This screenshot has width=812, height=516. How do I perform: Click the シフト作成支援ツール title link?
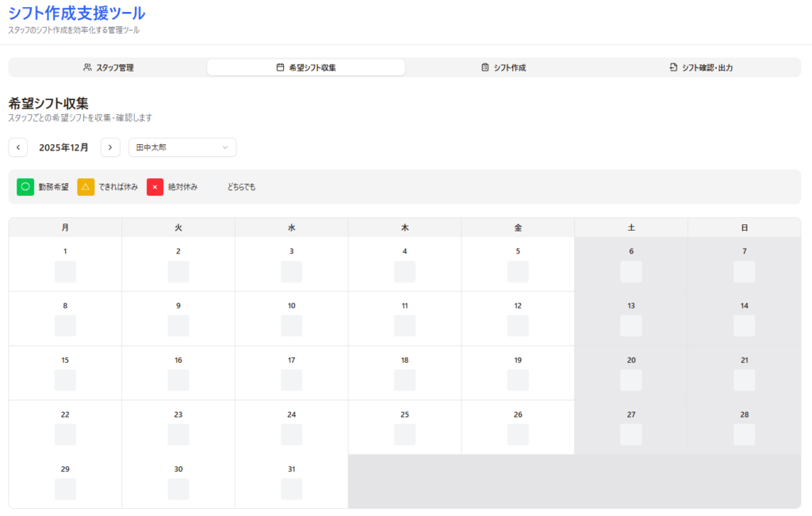77,13
